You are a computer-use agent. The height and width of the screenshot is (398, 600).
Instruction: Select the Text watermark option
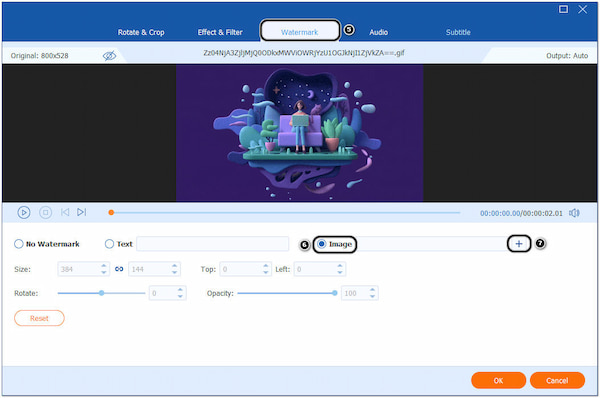pyautogui.click(x=119, y=244)
